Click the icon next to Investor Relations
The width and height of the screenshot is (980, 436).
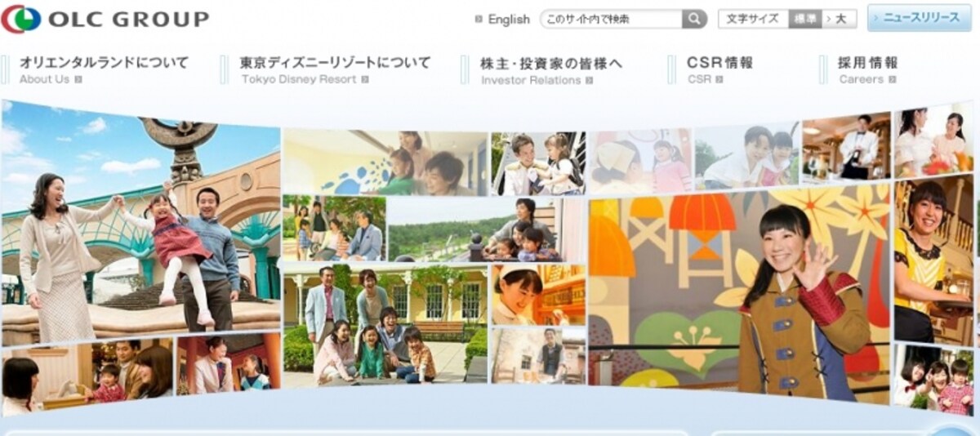pos(589,80)
